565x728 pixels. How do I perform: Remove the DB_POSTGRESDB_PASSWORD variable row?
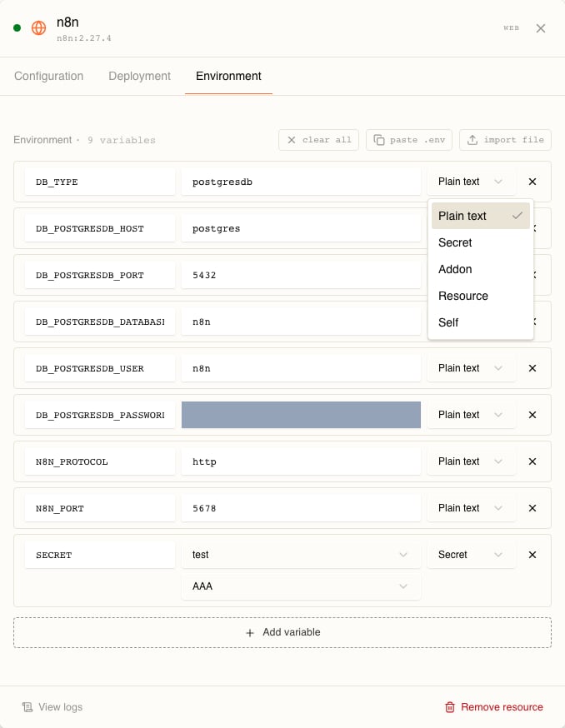point(532,415)
